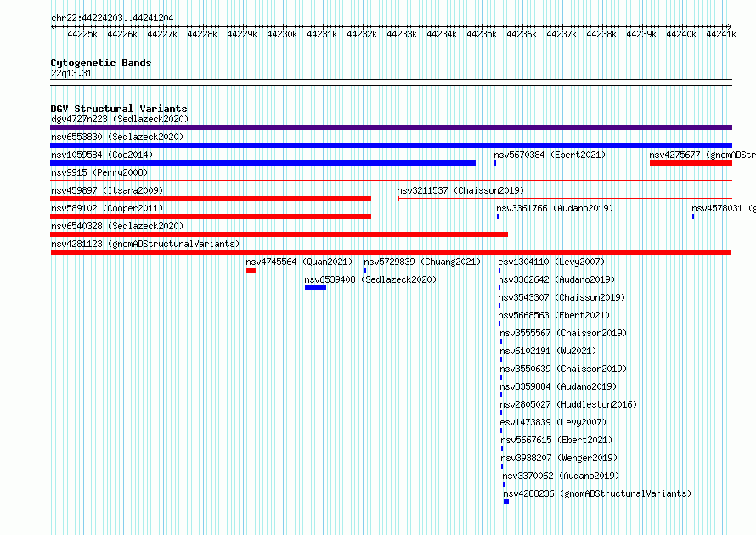
Task: Select esv1473839 (Levy2007) label
Action: click(x=553, y=422)
